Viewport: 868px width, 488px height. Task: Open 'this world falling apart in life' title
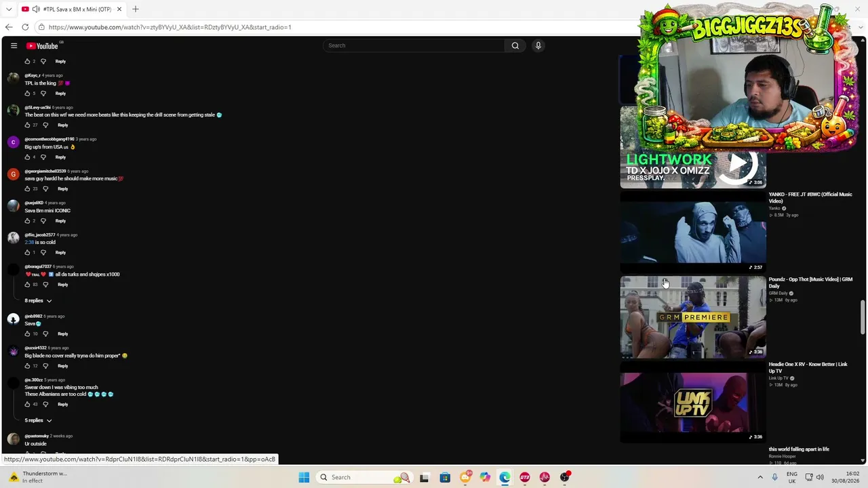[x=799, y=449]
